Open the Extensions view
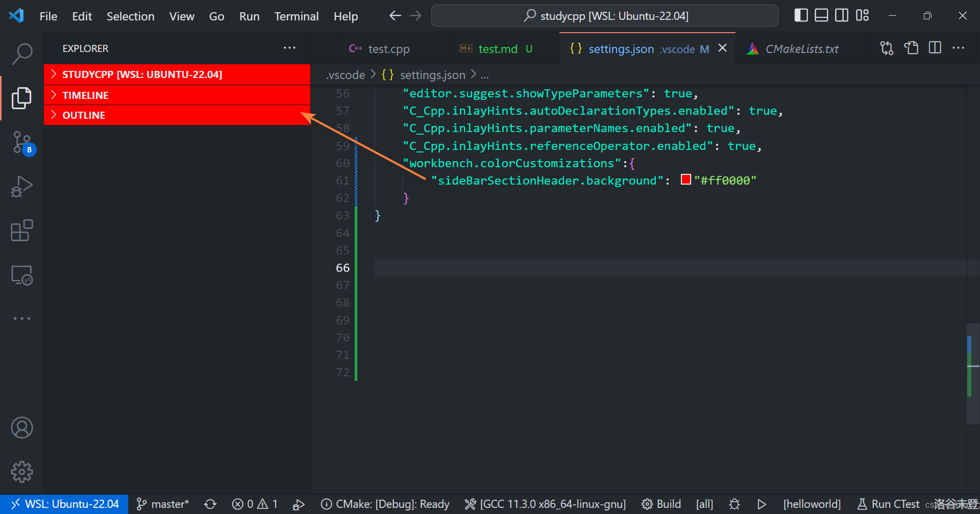 pos(22,230)
